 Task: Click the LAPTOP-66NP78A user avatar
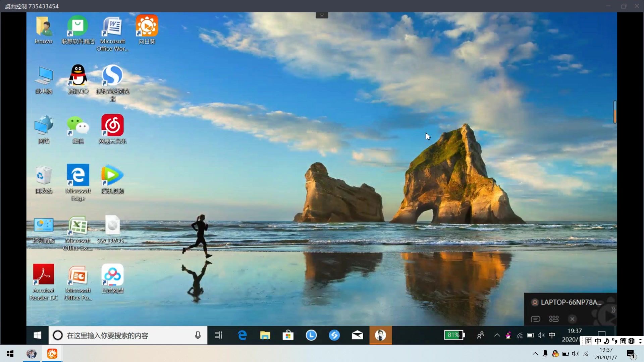click(535, 302)
